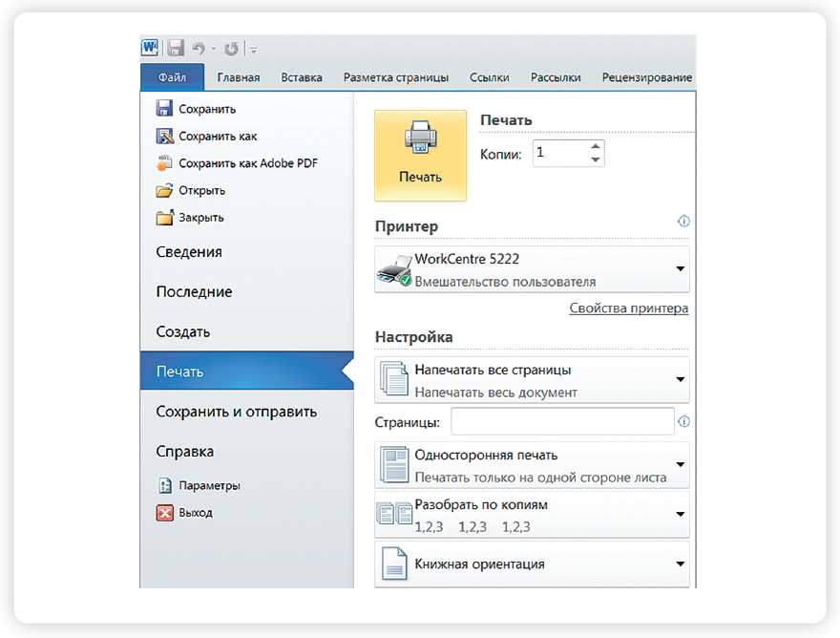Click the Word application icon
The image size is (840, 638).
coord(150,48)
